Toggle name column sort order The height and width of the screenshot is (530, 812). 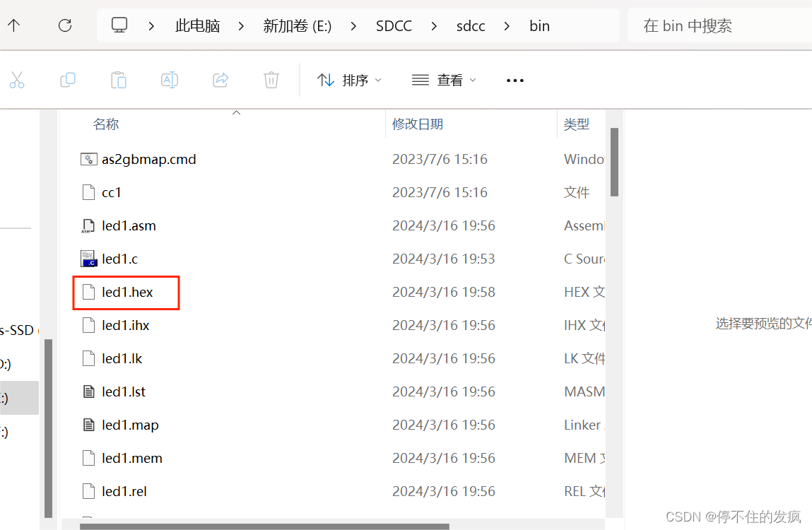106,124
